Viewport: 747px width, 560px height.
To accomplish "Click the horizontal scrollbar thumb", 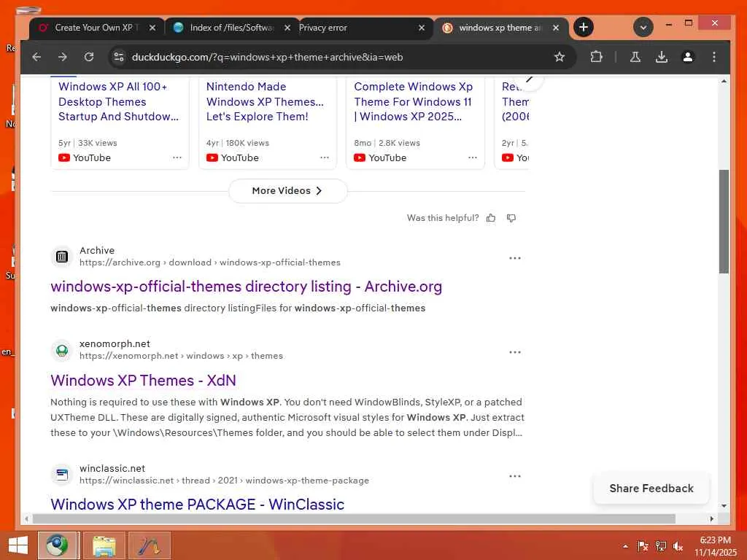I will coord(354,518).
